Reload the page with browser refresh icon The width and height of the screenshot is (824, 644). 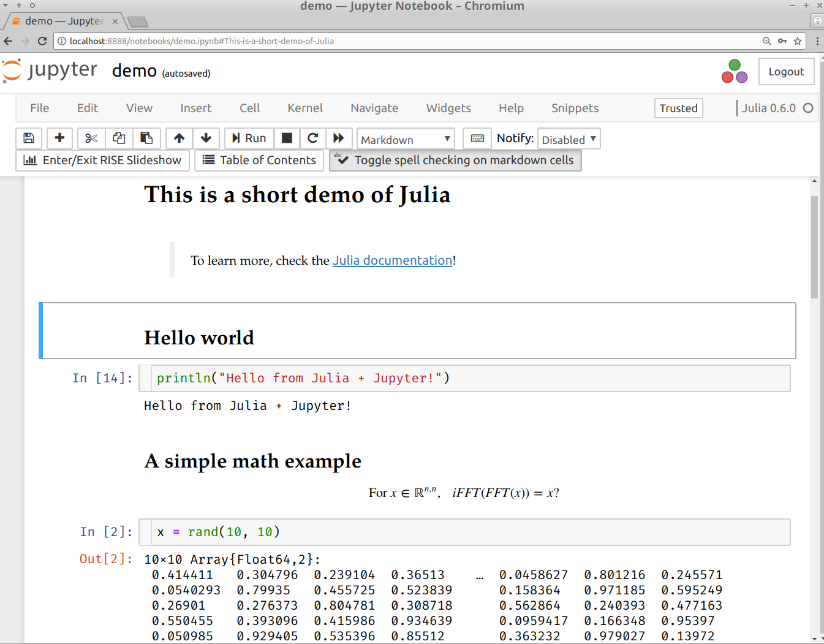point(42,41)
